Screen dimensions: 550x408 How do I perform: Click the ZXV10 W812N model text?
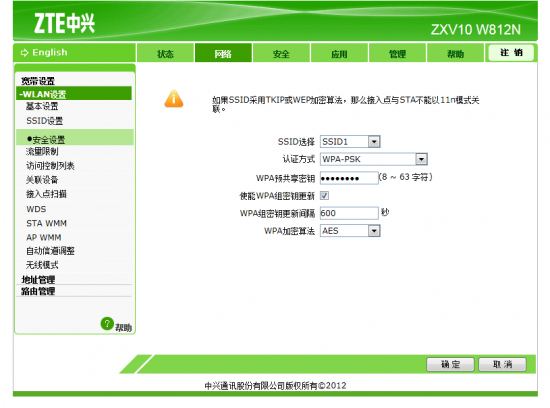pos(476,30)
